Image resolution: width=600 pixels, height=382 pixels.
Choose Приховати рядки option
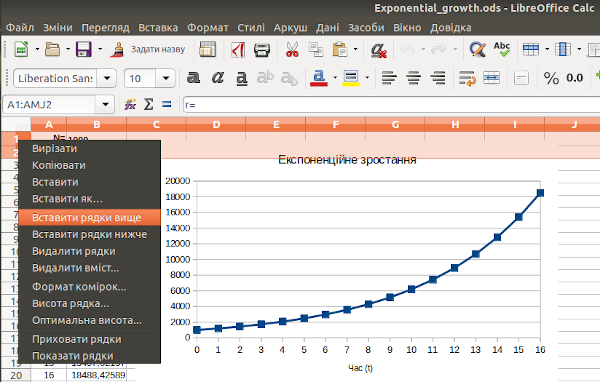(x=90, y=339)
